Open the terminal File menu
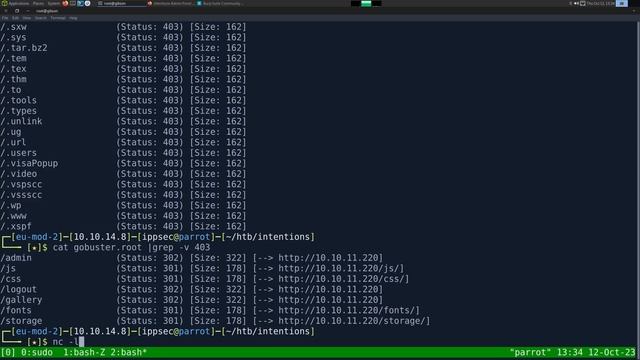The image size is (640, 360). [x=5, y=18]
